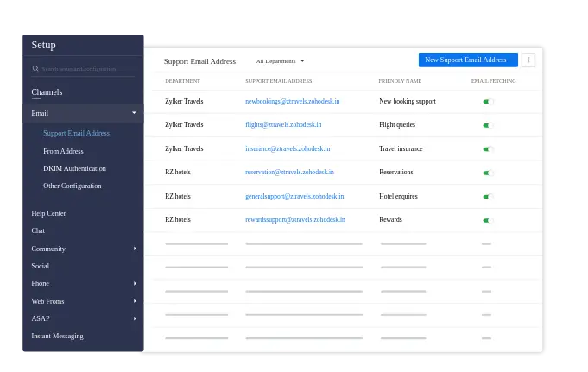Click the search magnifier icon in Setup

[x=35, y=68]
